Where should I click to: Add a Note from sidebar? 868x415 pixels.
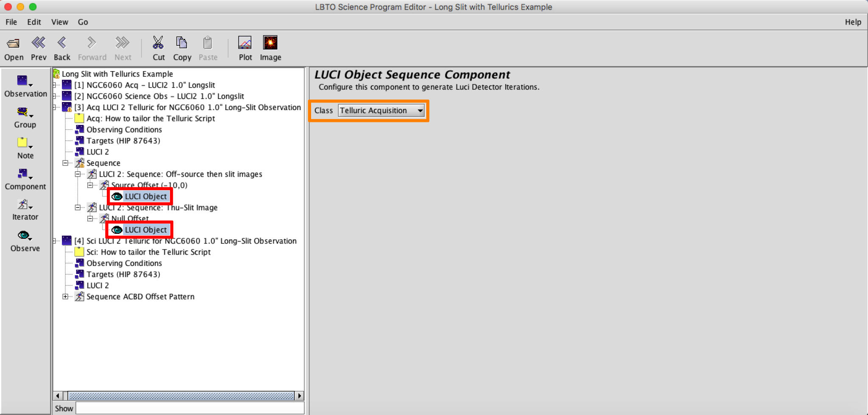25,148
